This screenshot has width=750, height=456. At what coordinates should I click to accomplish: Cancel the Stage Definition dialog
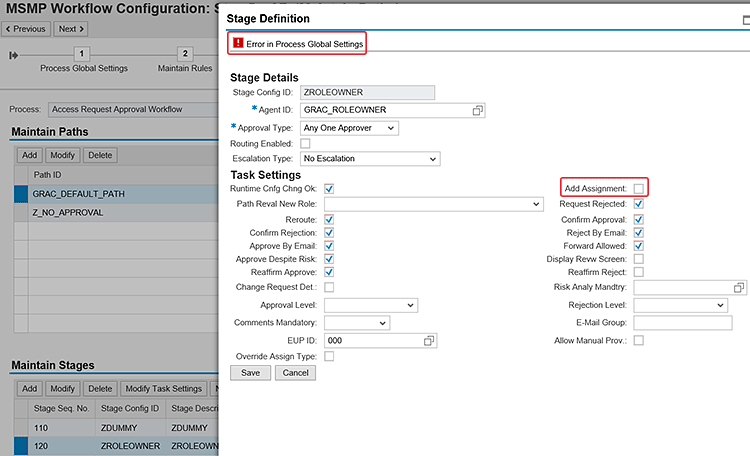[295, 372]
